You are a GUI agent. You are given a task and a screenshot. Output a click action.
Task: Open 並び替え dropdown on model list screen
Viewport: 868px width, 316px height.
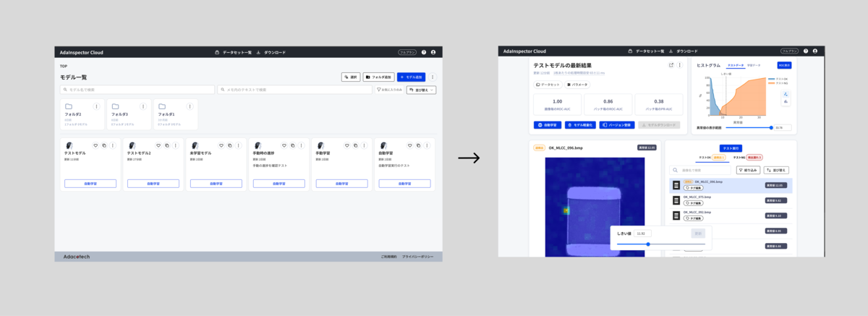click(421, 90)
